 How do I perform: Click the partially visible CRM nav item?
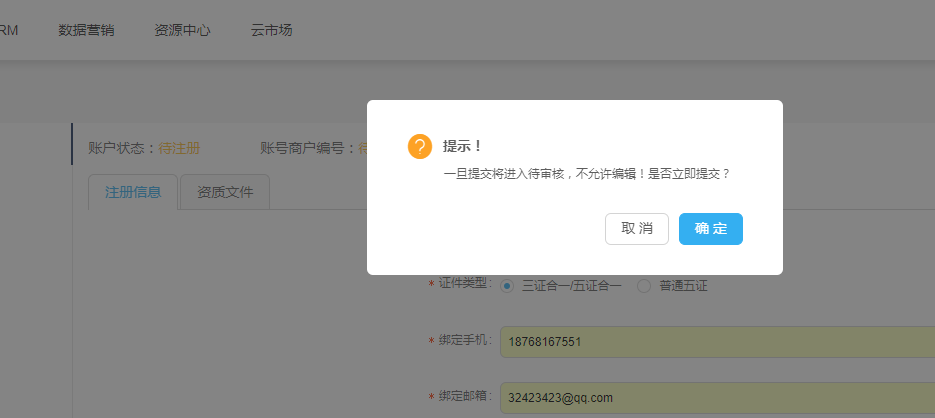[8, 30]
